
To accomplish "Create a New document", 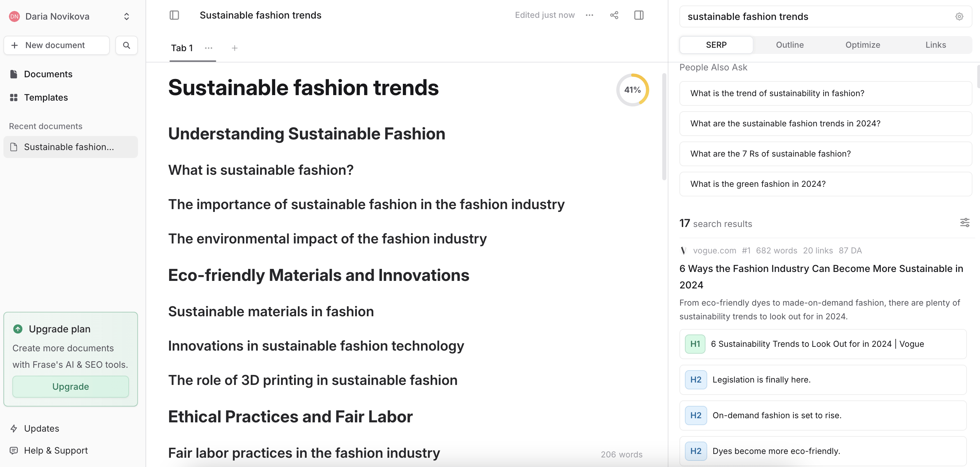I will (57, 45).
